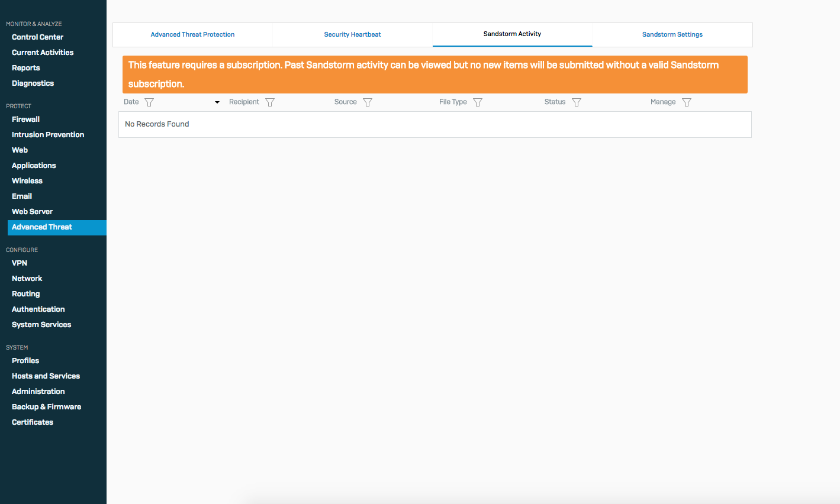Open Administration settings
Screen dimensions: 840x504
(x=38, y=392)
